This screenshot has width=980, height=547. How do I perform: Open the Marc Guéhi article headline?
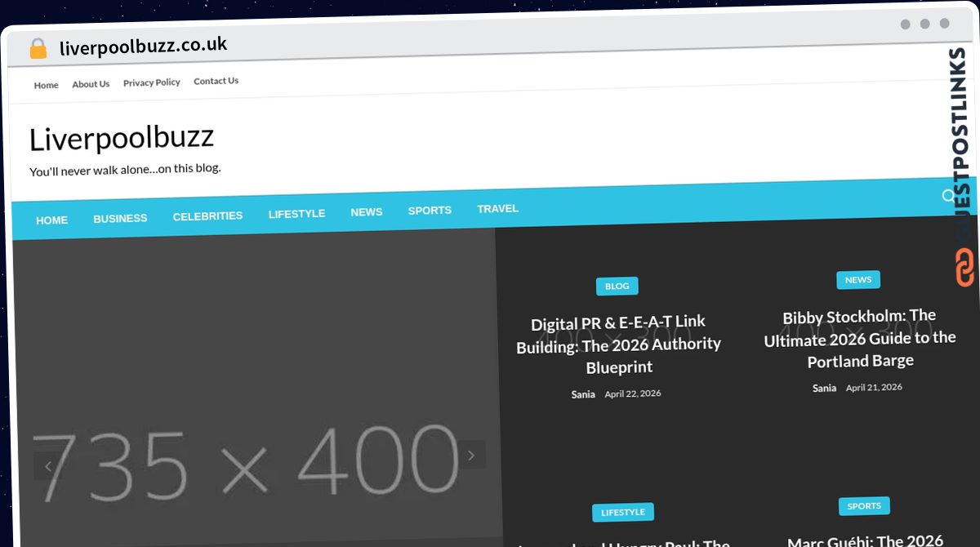coord(865,540)
